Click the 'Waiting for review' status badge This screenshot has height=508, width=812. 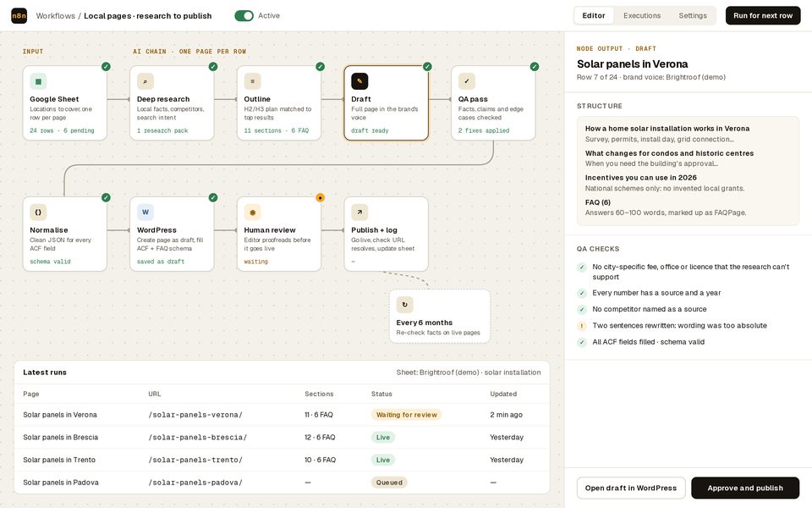407,415
